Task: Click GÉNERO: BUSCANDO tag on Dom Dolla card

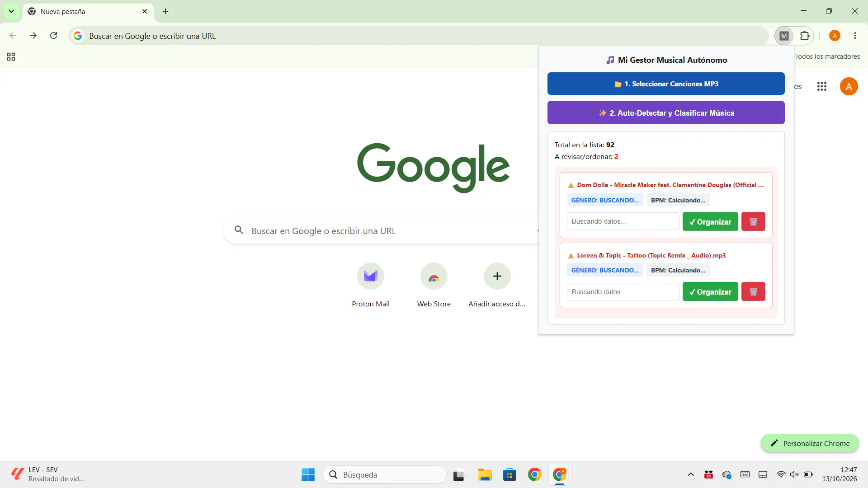Action: [605, 200]
